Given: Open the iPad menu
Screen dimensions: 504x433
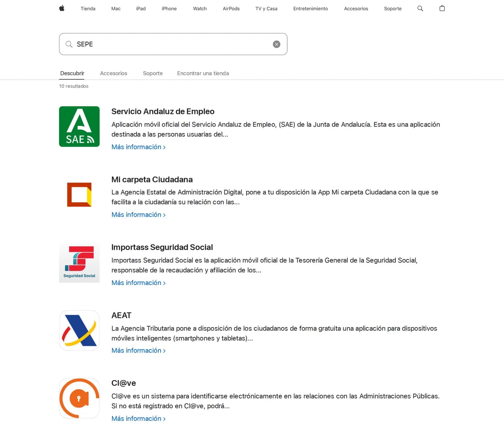Looking at the screenshot, I should 141,9.
